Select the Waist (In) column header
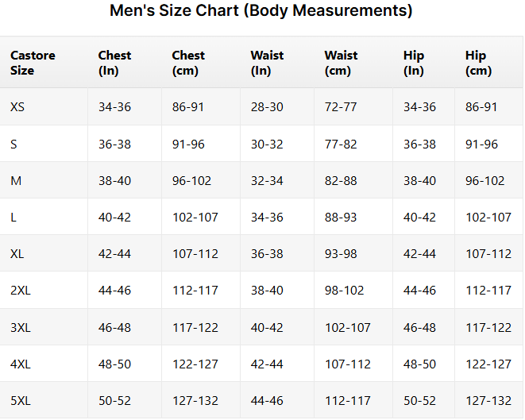525x420 pixels. [267, 63]
